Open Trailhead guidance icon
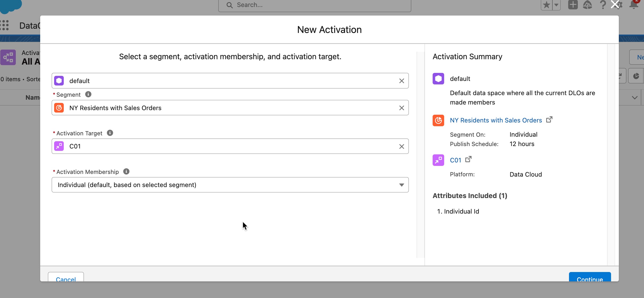The width and height of the screenshot is (644, 298). point(587,5)
